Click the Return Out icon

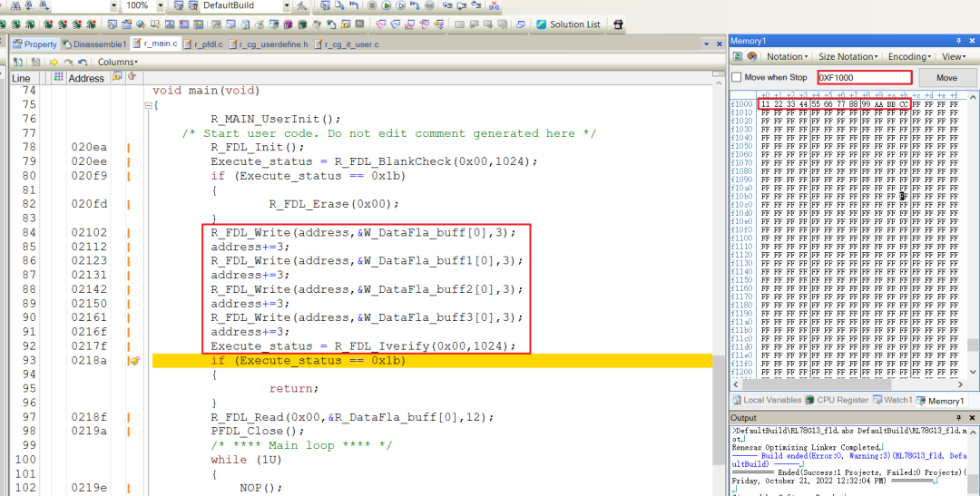point(475,5)
